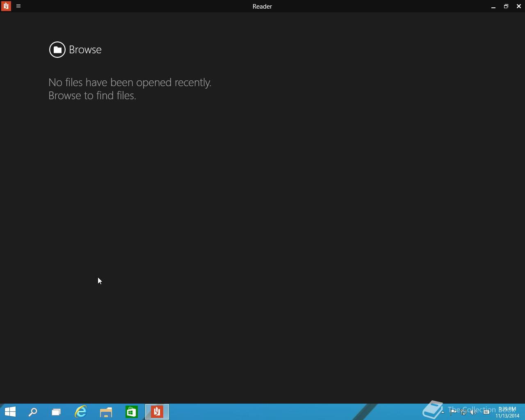Open the network status tray icon
The width and height of the screenshot is (525, 420).
click(x=463, y=412)
